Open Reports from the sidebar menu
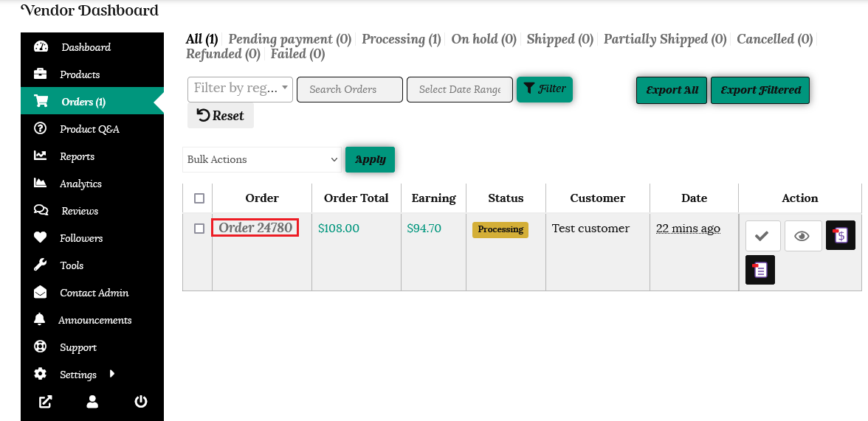This screenshot has width=868, height=421. click(77, 156)
